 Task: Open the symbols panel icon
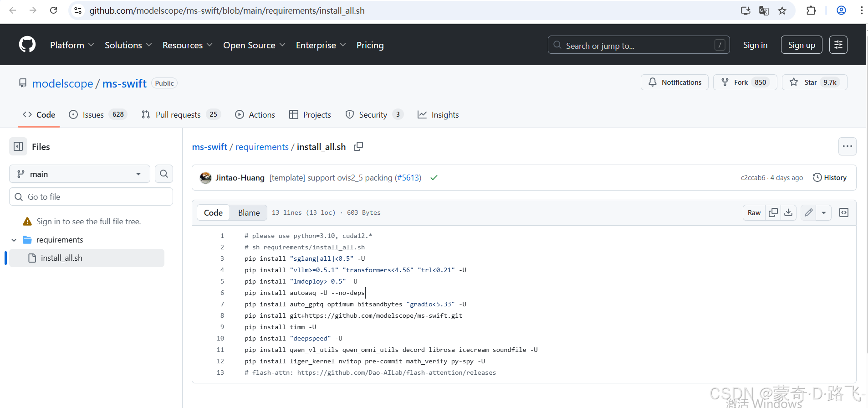844,212
